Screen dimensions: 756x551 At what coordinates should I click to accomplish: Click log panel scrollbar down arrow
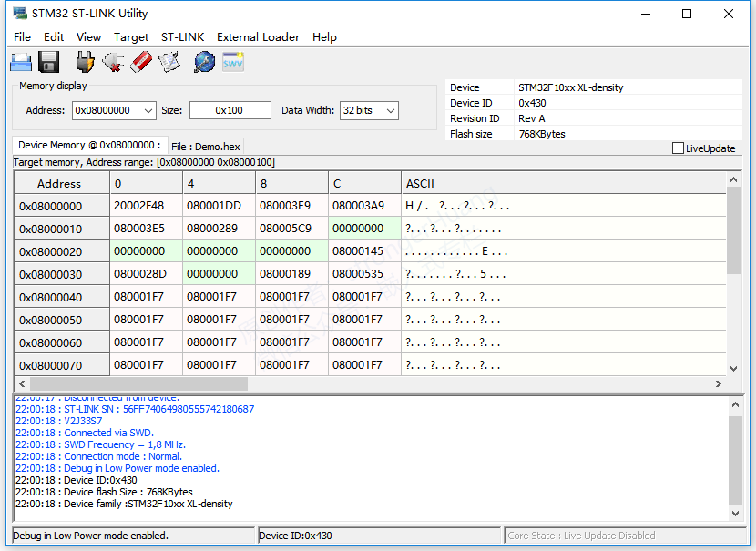click(x=735, y=514)
